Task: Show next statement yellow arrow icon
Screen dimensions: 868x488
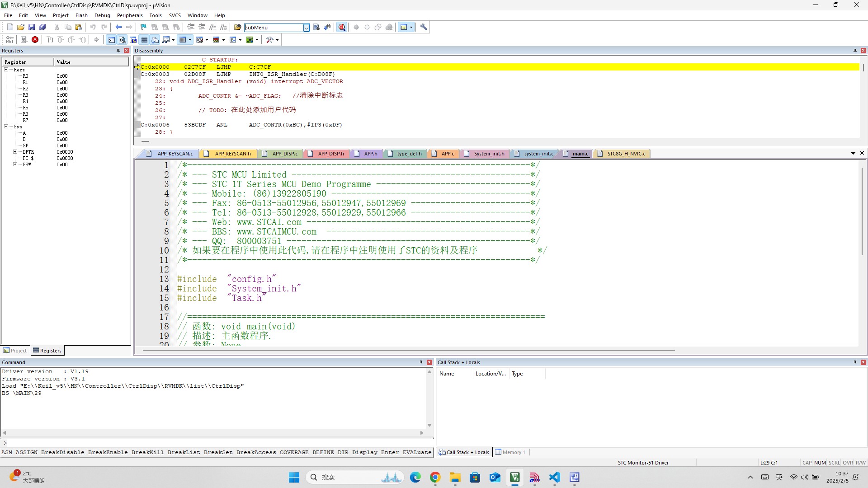Action: (x=96, y=40)
